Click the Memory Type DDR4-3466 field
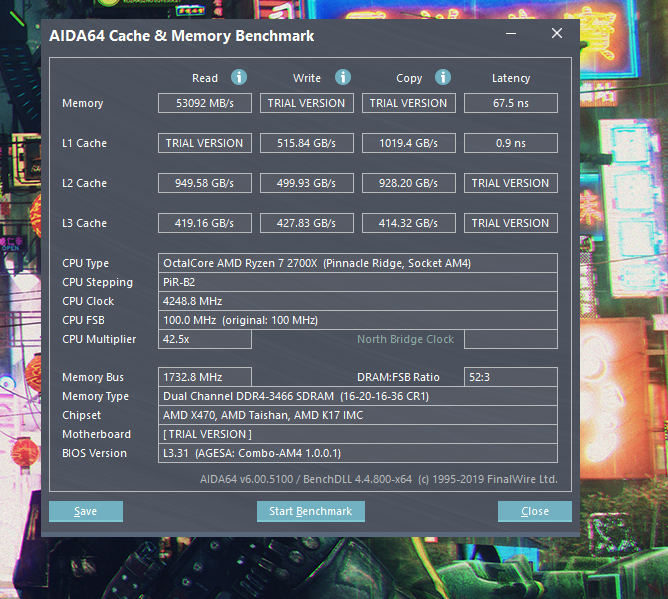The width and height of the screenshot is (668, 599). [x=358, y=396]
